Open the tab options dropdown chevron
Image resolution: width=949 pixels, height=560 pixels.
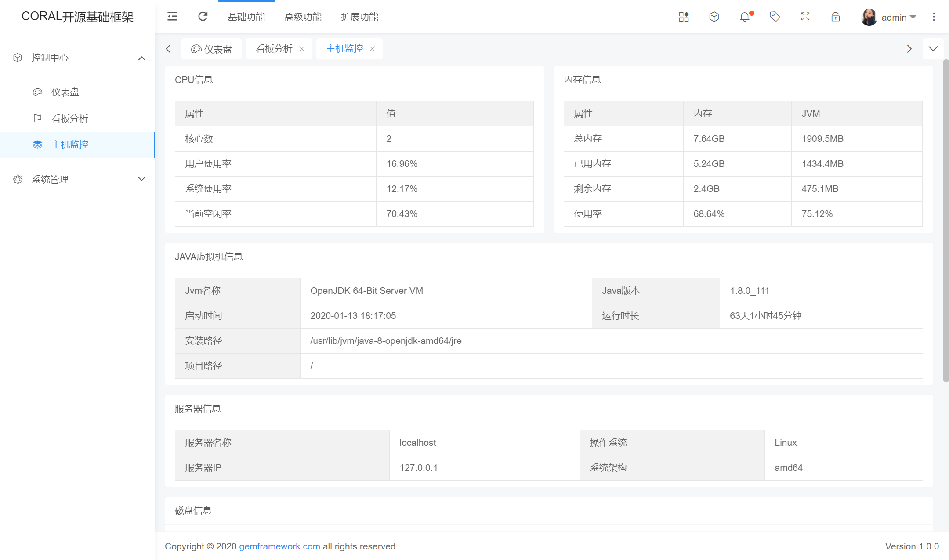pyautogui.click(x=933, y=49)
